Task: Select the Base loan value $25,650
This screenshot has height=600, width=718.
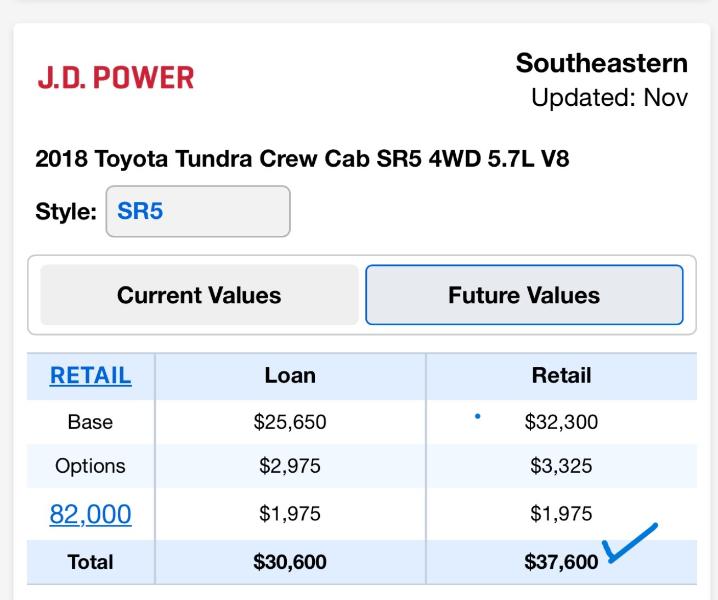Action: pos(290,422)
